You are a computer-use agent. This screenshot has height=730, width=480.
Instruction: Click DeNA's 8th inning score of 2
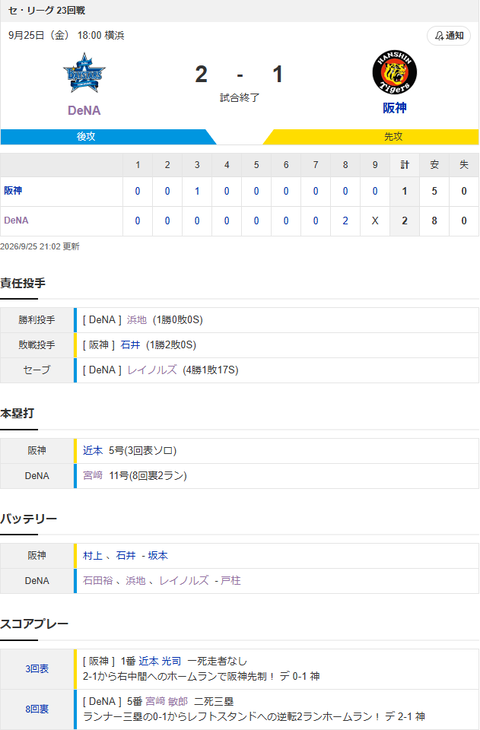click(345, 221)
